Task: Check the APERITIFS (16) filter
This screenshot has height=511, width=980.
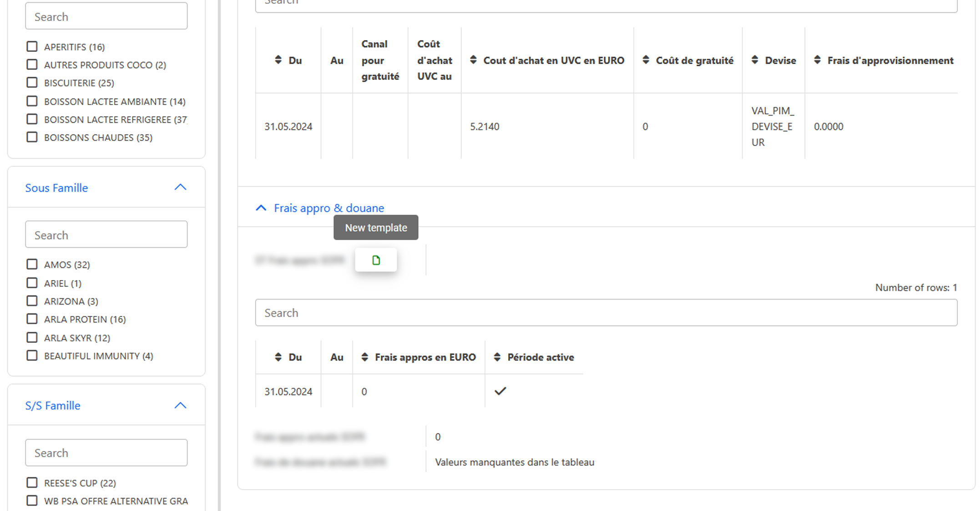Action: pyautogui.click(x=32, y=47)
